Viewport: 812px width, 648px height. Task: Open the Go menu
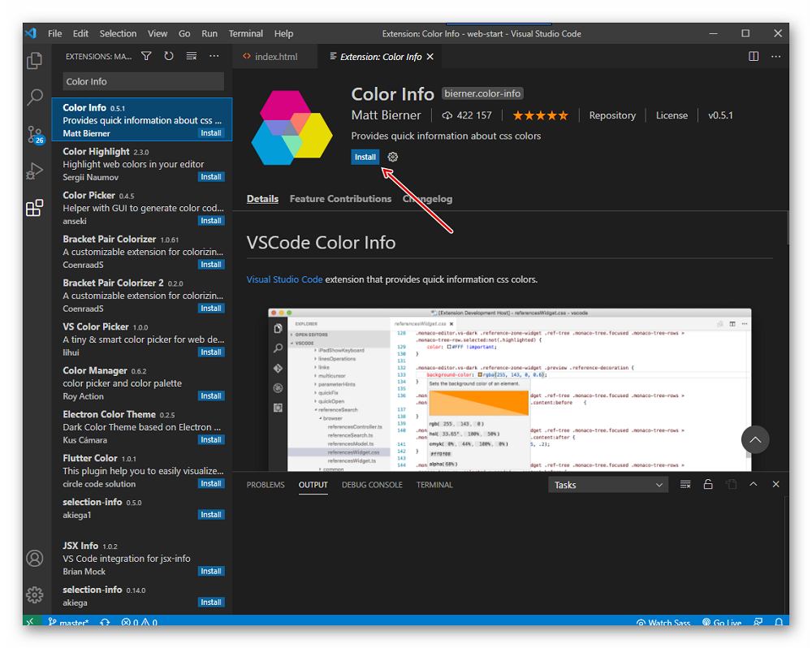pos(184,33)
